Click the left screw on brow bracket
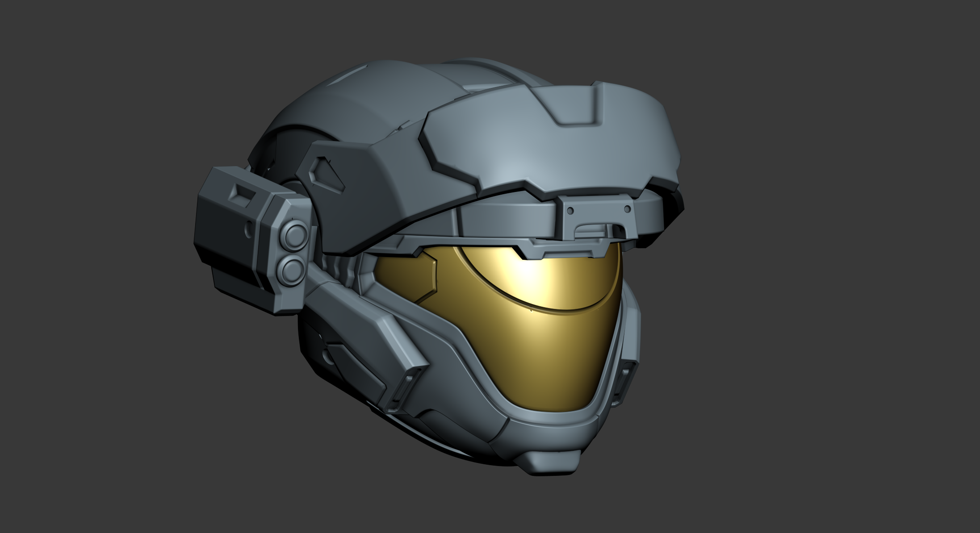Viewport: 980px width, 533px height. tap(570, 210)
